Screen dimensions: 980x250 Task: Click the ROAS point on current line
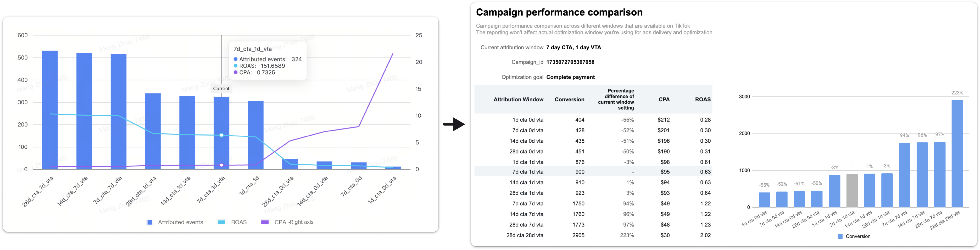(221, 135)
